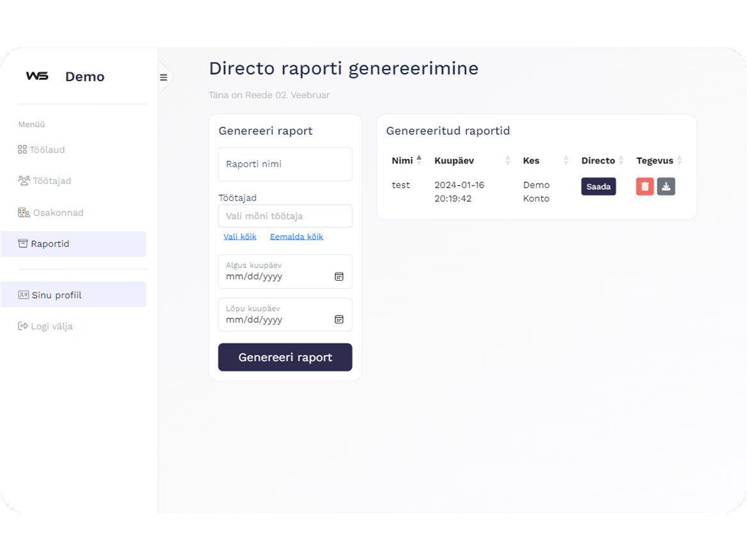
Task: Click the Vali kõik link
Action: [x=240, y=237]
